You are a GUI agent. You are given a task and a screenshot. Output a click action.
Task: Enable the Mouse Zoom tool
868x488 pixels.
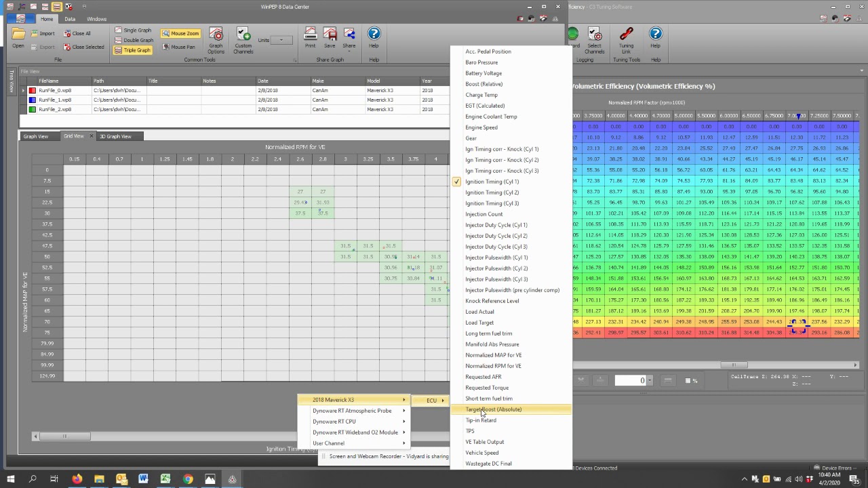point(180,33)
